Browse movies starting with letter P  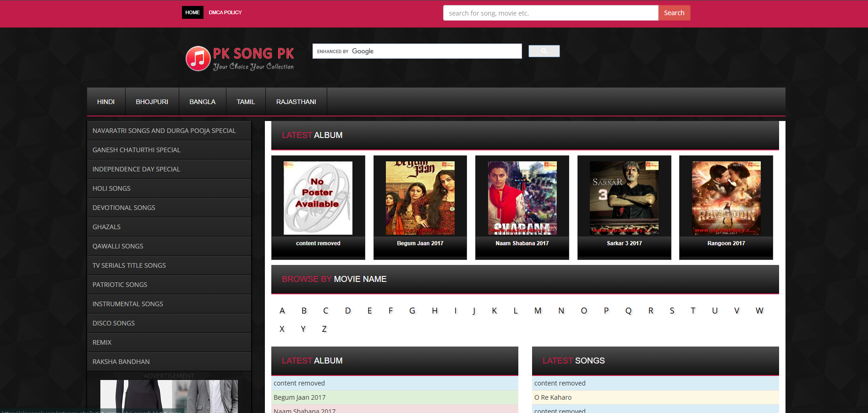(x=606, y=311)
